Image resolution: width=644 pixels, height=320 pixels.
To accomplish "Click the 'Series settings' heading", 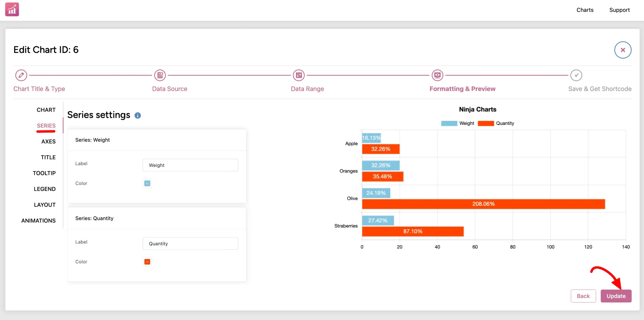I will 99,115.
